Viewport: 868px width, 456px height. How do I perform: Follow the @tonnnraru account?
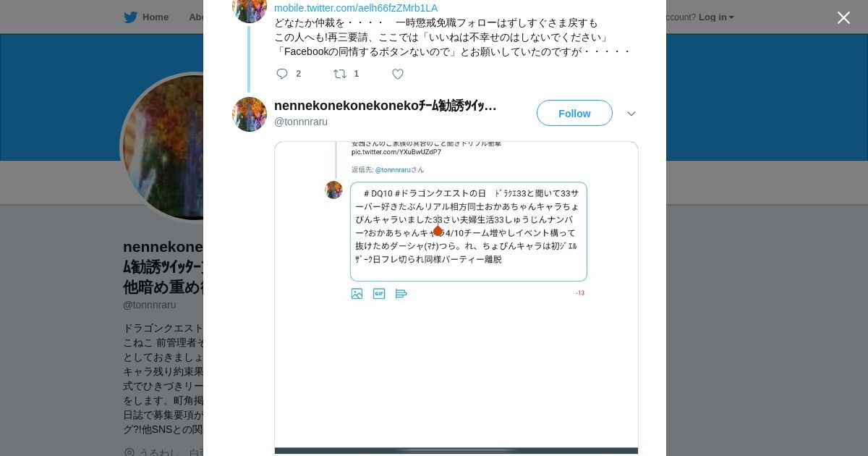coord(574,113)
